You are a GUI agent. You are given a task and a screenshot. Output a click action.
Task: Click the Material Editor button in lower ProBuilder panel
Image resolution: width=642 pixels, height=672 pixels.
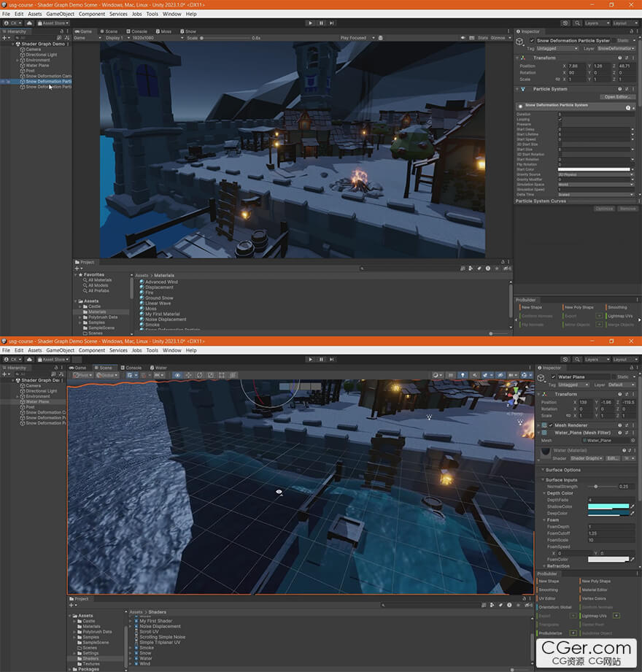(x=595, y=590)
